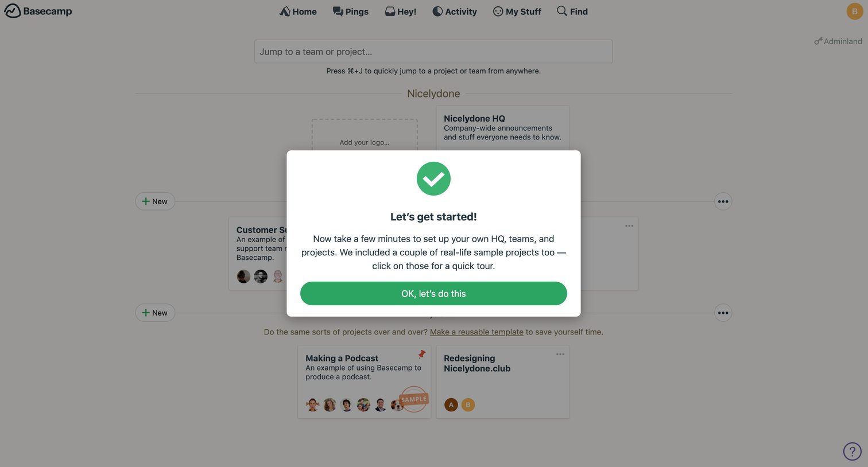Viewport: 868px width, 467px height.
Task: Open the Hey! notifications inbox
Action: [x=401, y=11]
